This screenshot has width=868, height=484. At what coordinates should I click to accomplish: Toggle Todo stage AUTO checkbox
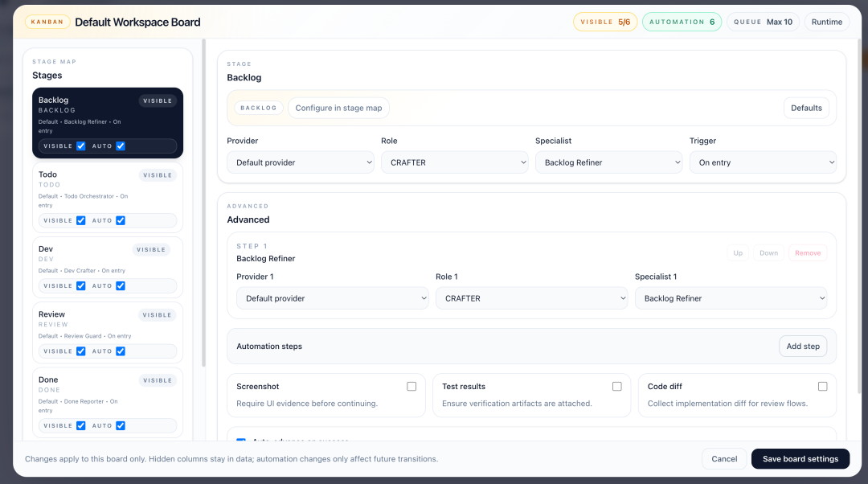(x=121, y=220)
